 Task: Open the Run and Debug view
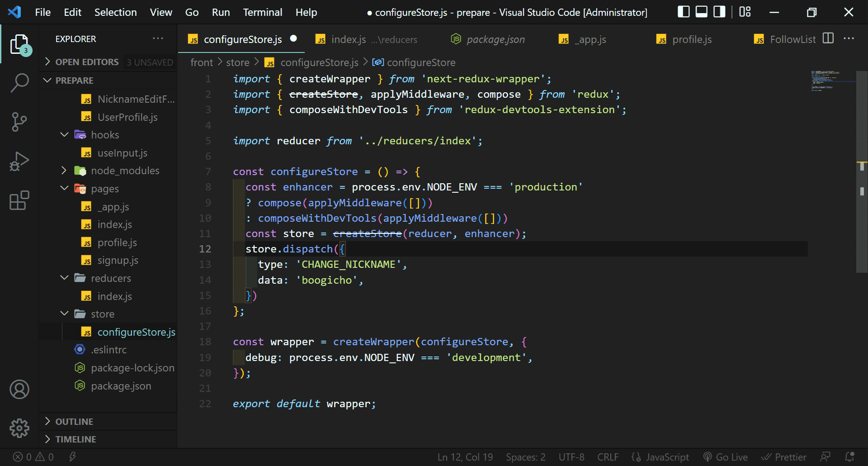pyautogui.click(x=19, y=162)
